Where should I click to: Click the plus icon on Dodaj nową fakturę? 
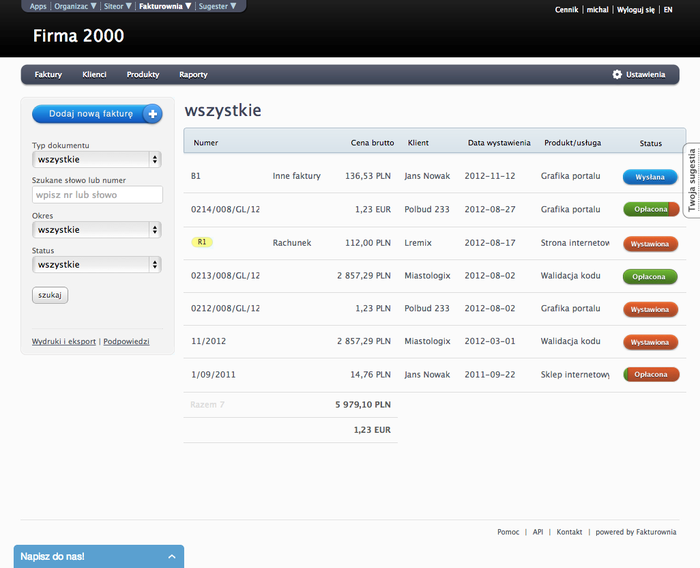152,114
